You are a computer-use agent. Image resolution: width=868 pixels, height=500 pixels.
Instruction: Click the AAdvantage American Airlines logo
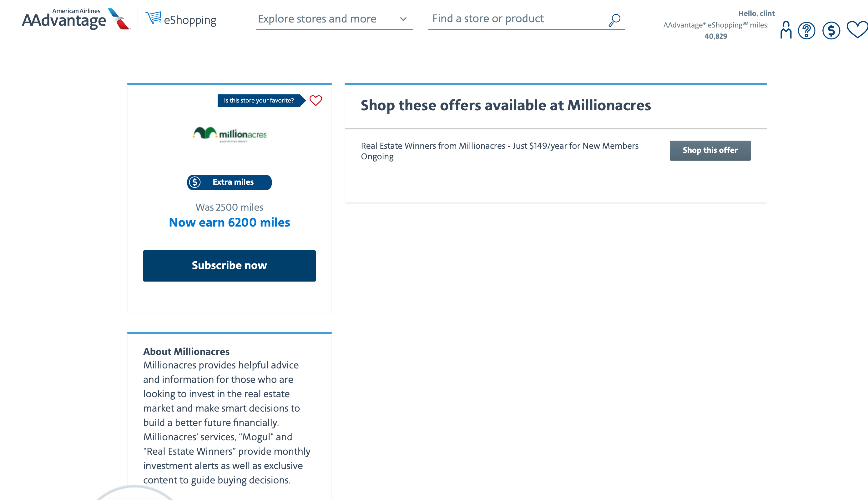coord(76,19)
